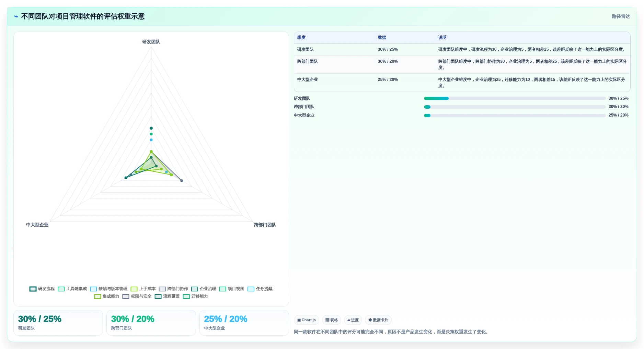Open the 25% / 20% 中大型企业 card
The image size is (644, 349).
pyautogui.click(x=244, y=323)
